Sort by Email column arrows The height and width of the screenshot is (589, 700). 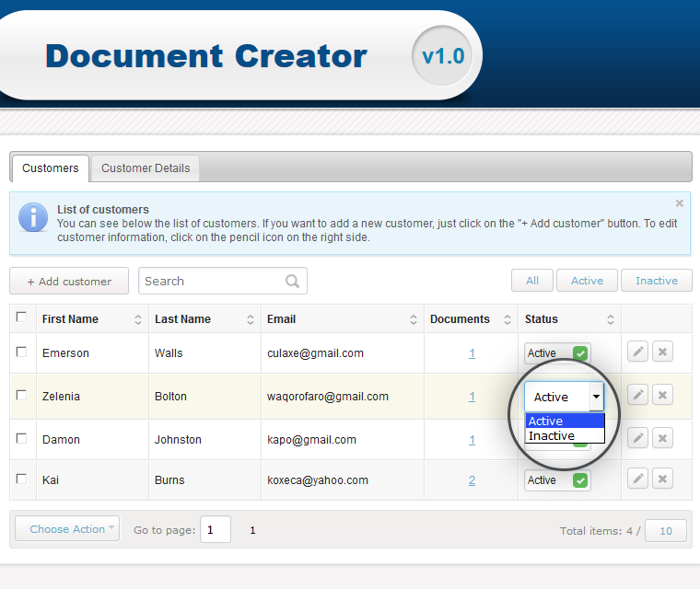(x=414, y=319)
